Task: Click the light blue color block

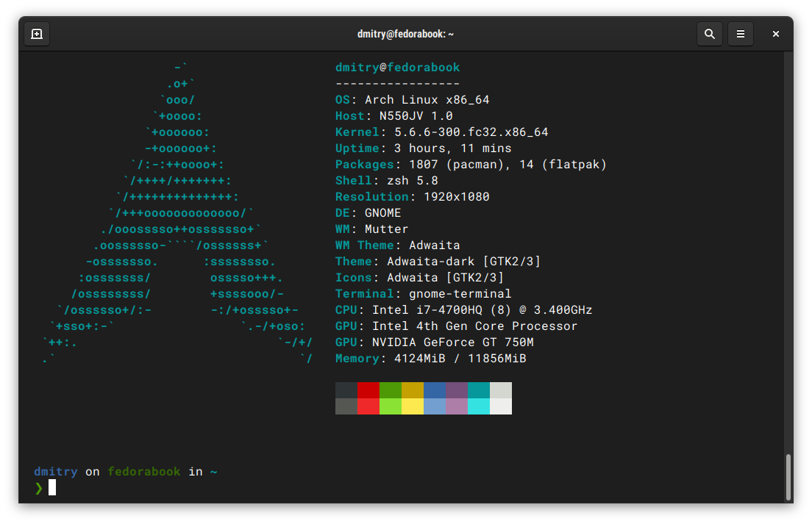Action: [435, 406]
